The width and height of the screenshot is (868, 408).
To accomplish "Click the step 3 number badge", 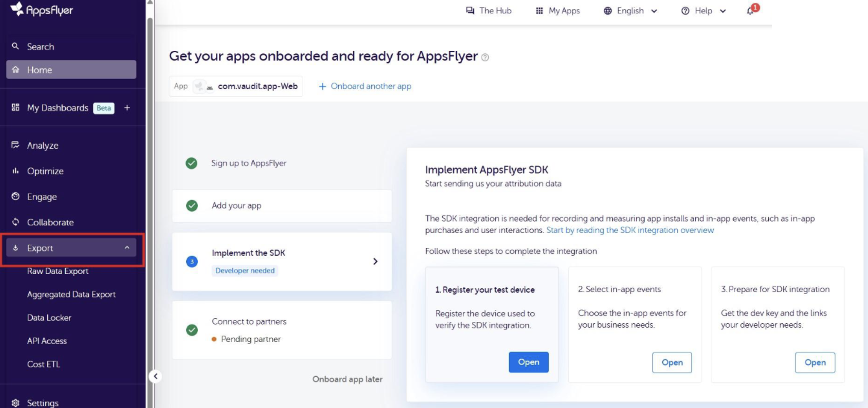I will [x=192, y=261].
